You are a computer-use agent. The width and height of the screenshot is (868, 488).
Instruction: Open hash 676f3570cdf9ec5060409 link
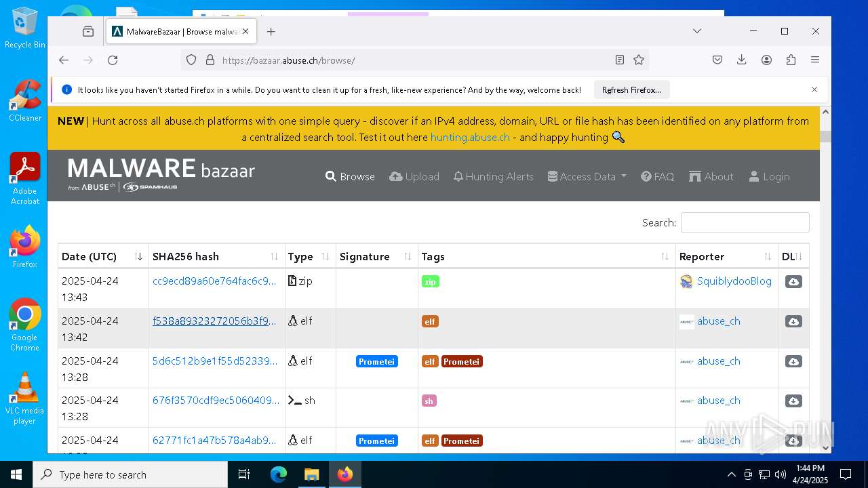point(216,400)
